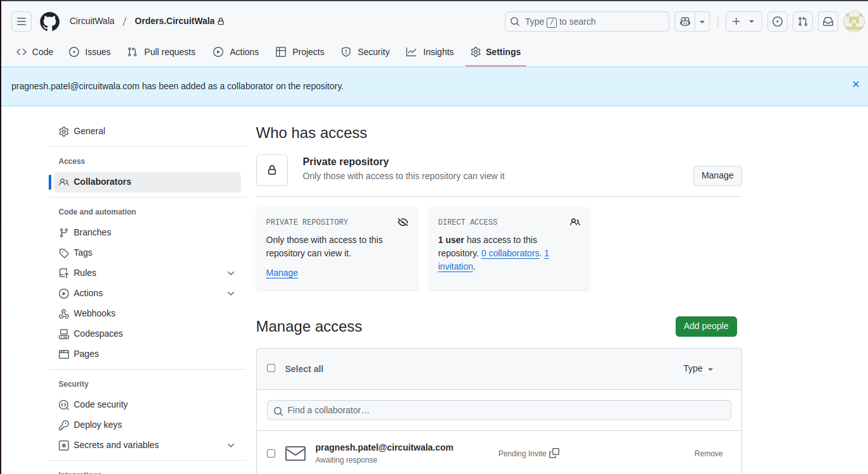Open Tags settings
This screenshot has height=474, width=868.
coord(147,253)
